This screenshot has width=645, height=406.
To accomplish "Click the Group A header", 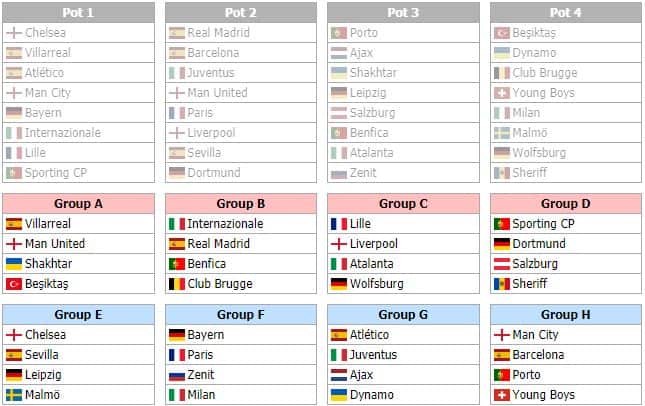I will 79,204.
